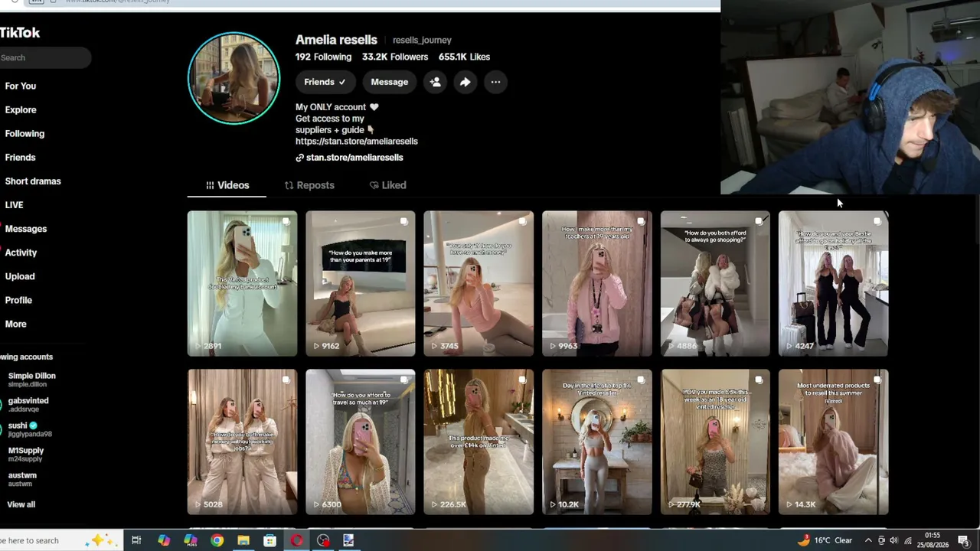The image size is (980, 551).
Task: Open the Videos tab
Action: coord(227,185)
